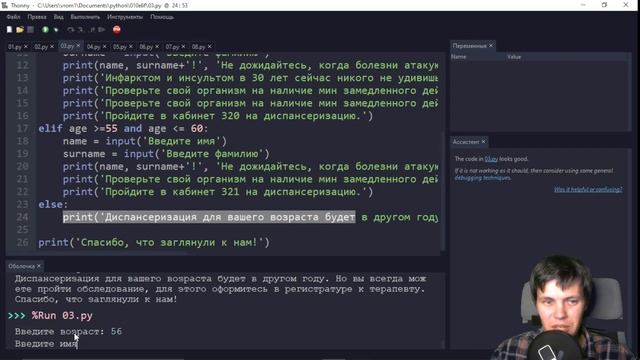Click line 18 name input code
This screenshot has width=640, height=360.
[145, 141]
